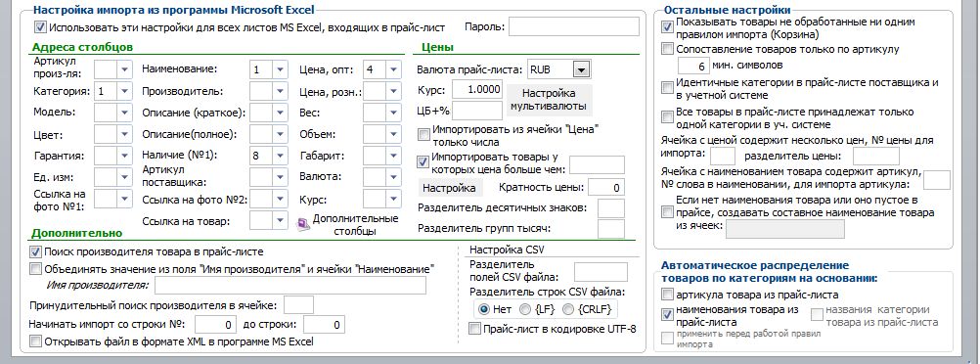
Task: Open the Описание (краткое) column dropdown
Action: point(280,113)
